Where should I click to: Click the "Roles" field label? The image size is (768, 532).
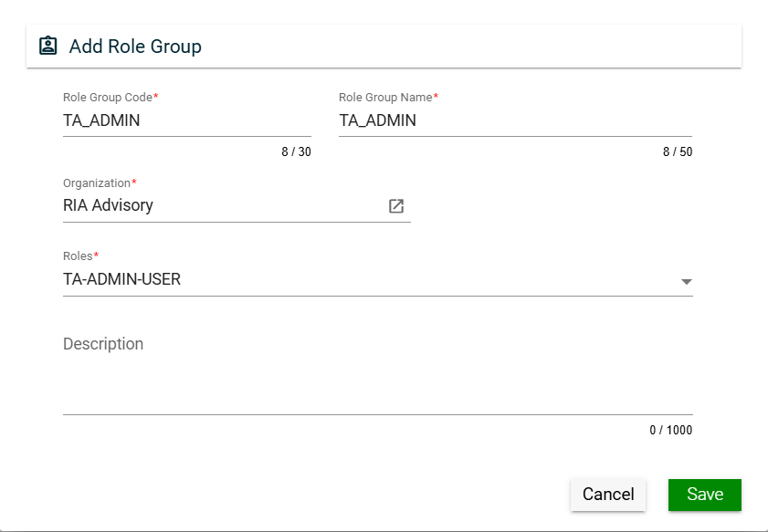click(x=79, y=256)
